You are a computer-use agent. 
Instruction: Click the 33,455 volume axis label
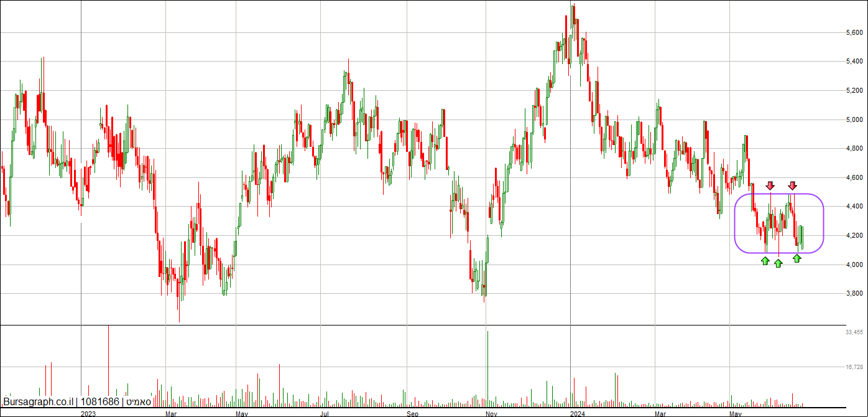click(854, 333)
